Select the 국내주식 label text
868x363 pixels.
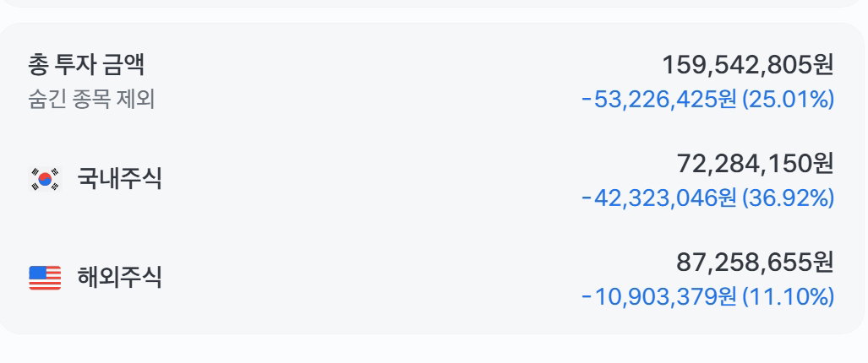[119, 179]
